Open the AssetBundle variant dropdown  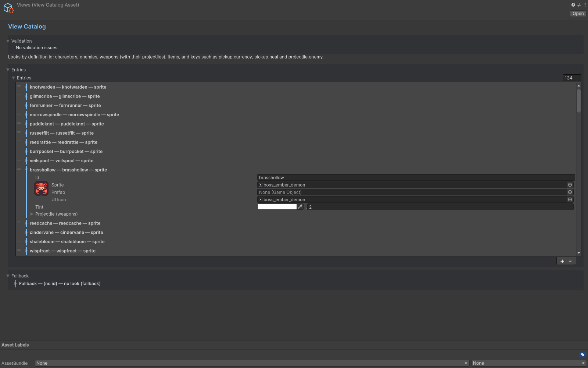pos(529,363)
